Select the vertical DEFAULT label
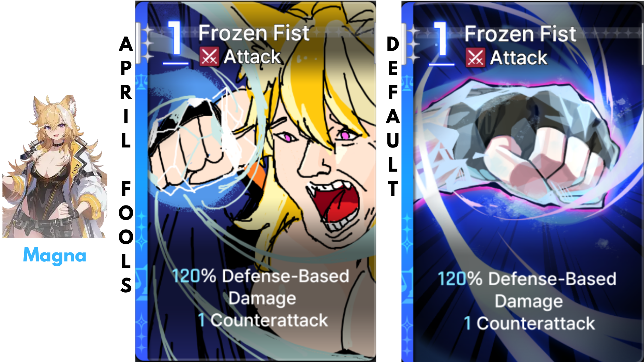 pos(393,116)
